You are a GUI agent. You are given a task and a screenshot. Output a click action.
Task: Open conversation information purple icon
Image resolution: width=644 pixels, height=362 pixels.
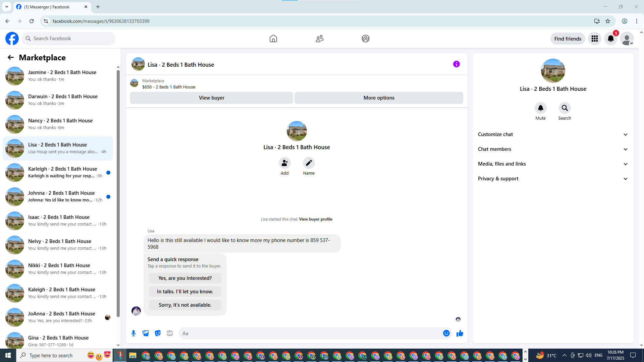coord(457,64)
